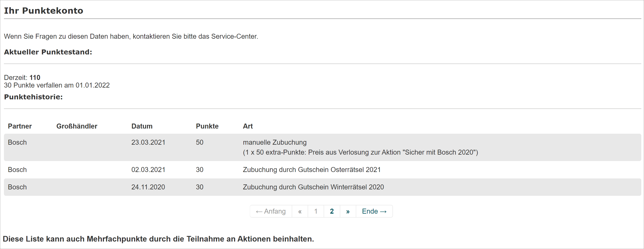Click 'Zubuchung durch Gutschein Osterrätsel 2021'
This screenshot has width=644, height=249.
tap(311, 170)
